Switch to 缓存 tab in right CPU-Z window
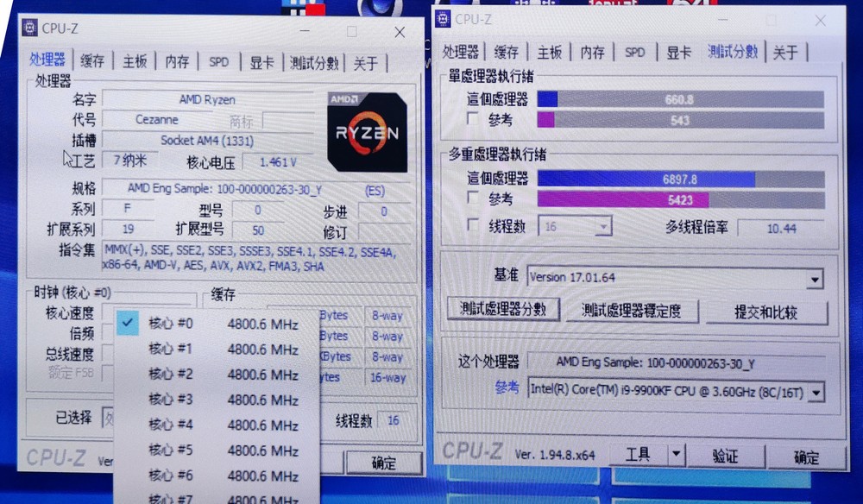863x504 pixels. tap(507, 53)
